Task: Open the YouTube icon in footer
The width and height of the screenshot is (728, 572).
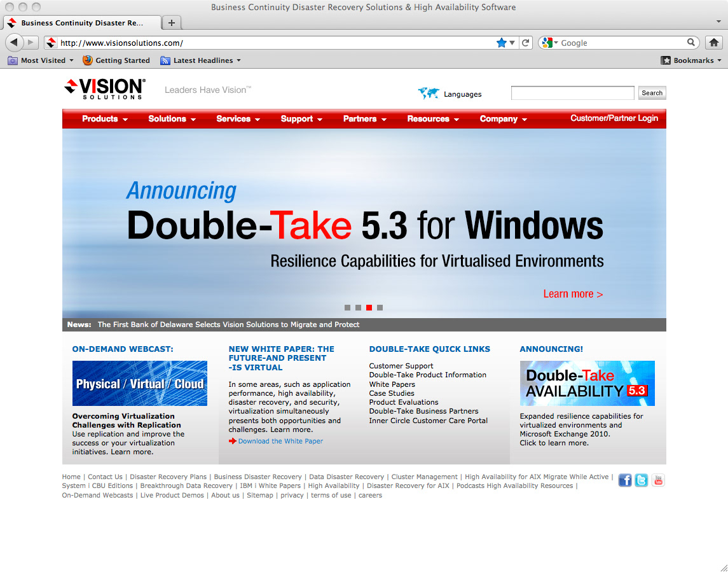Action: (658, 480)
